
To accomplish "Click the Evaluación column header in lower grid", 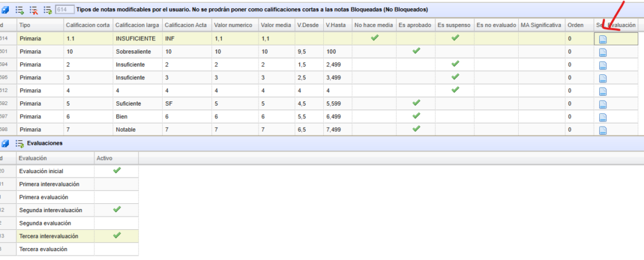I will pos(54,158).
